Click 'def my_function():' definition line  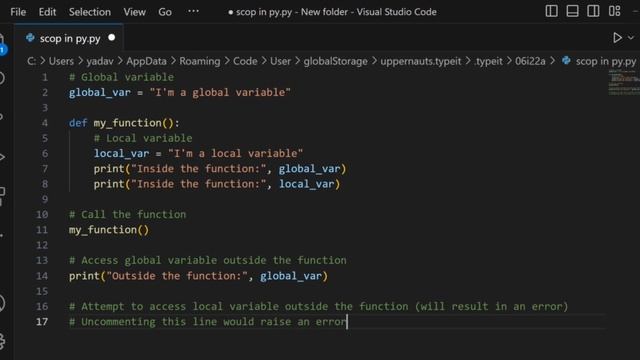(124, 123)
